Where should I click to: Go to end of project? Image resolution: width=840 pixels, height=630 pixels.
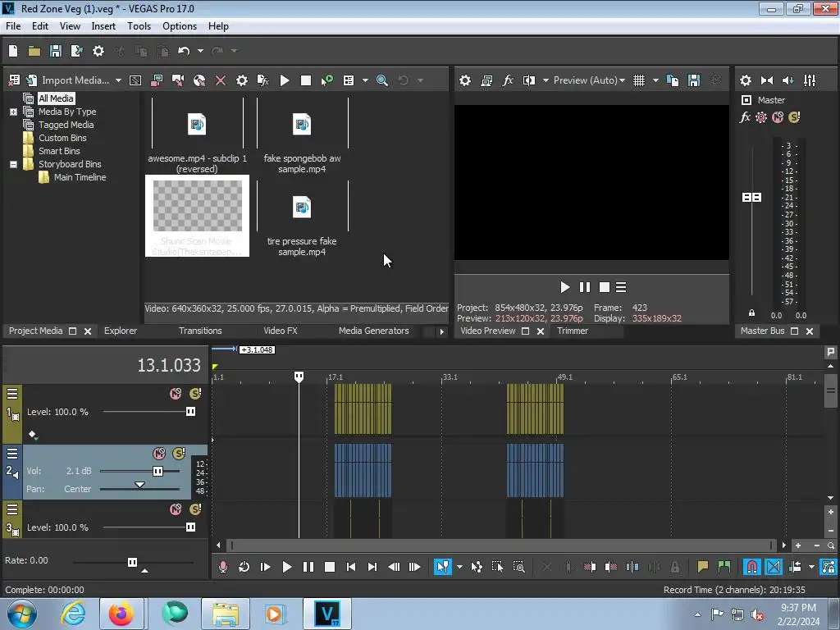(372, 567)
